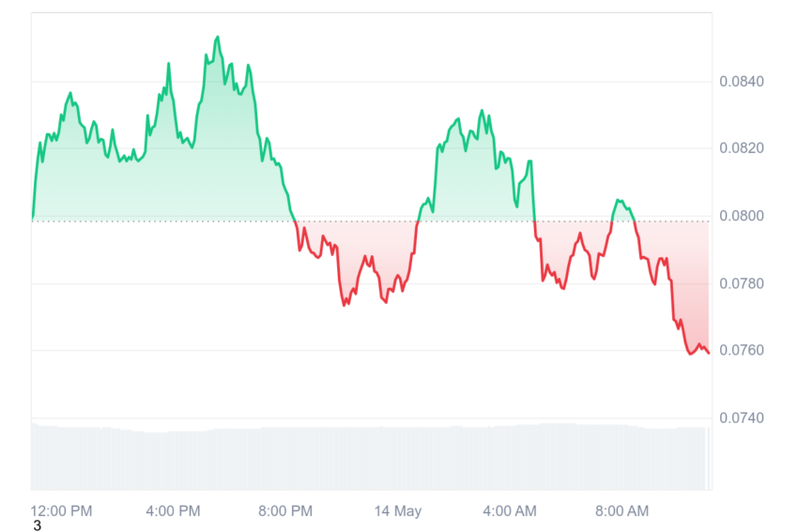The image size is (798, 532).
Task: Select the 4:00 PM time label
Action: 173,510
